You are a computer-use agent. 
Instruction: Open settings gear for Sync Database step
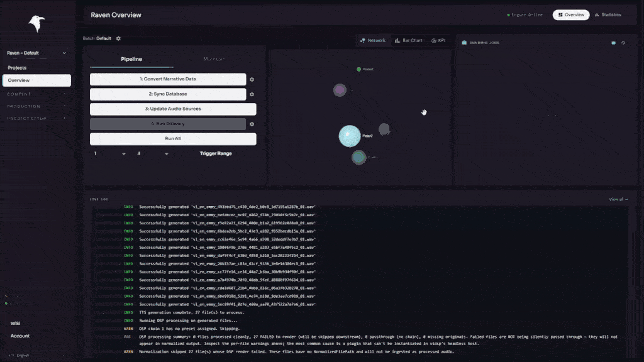pyautogui.click(x=252, y=94)
